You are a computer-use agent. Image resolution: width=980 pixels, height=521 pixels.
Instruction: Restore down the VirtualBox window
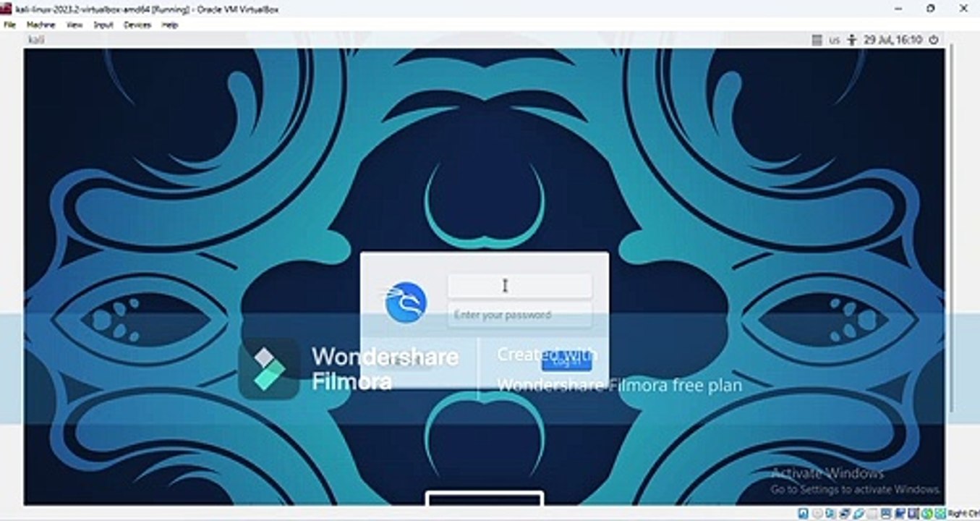(930, 9)
